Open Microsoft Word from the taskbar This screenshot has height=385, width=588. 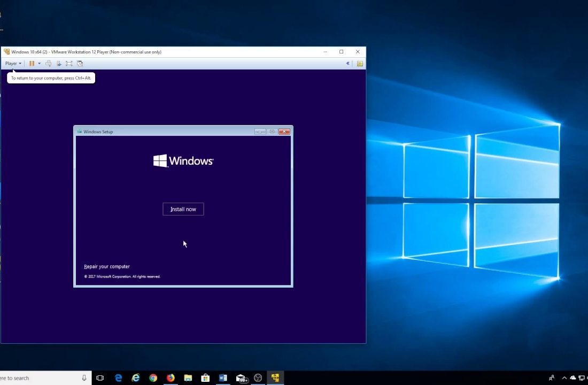[223, 378]
